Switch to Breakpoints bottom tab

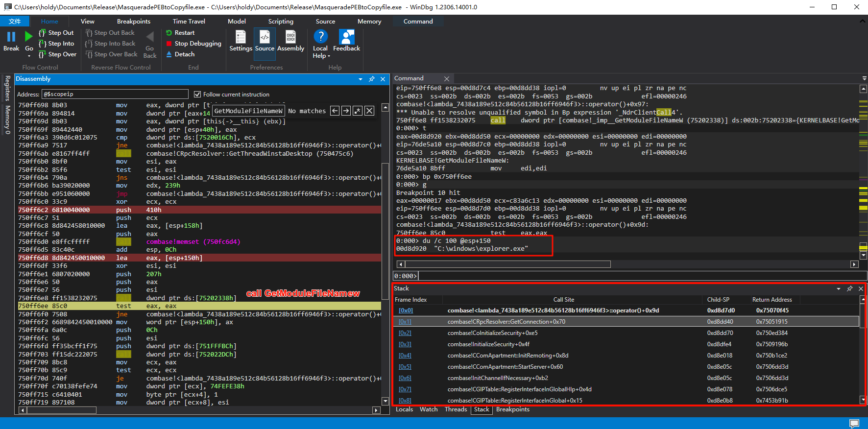(512, 409)
